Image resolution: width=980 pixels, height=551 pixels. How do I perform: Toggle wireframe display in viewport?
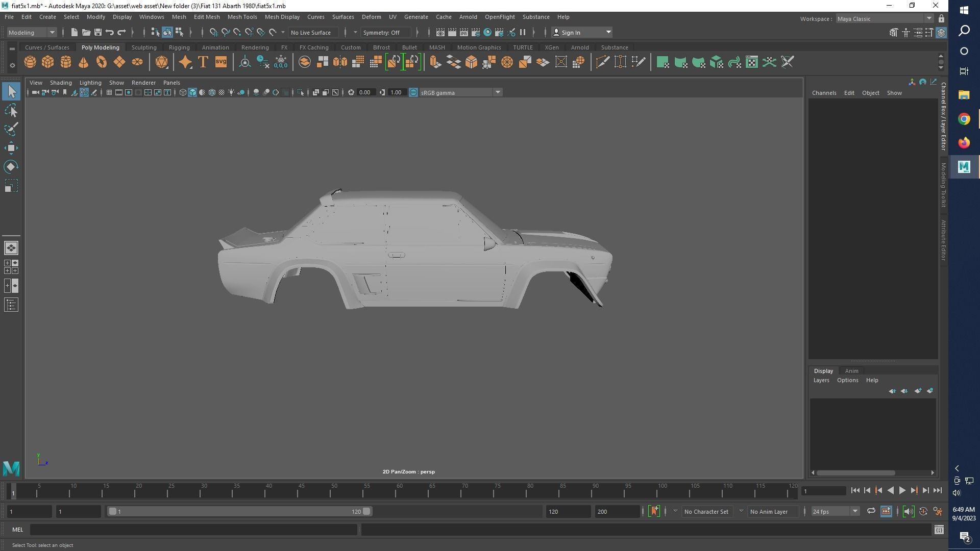[x=183, y=92]
